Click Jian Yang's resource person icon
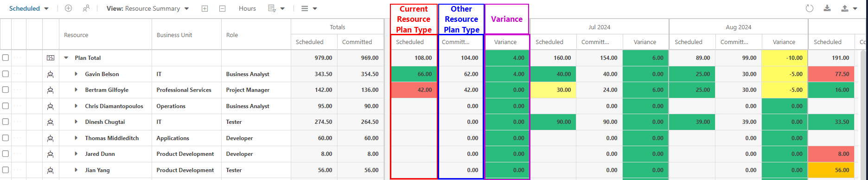 pyautogui.click(x=51, y=170)
